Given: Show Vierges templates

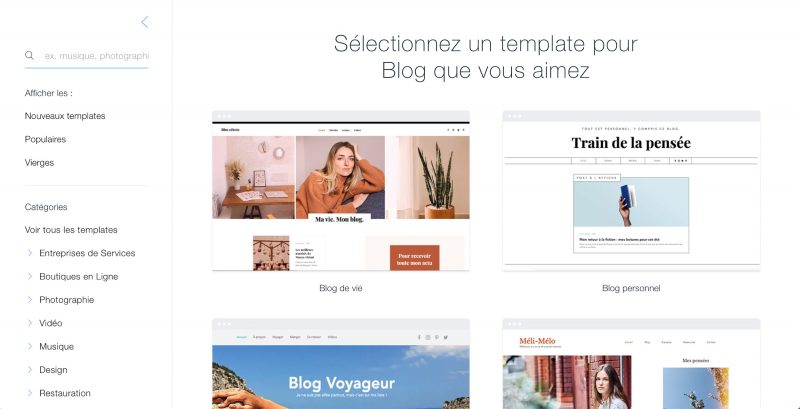Looking at the screenshot, I should (x=39, y=163).
